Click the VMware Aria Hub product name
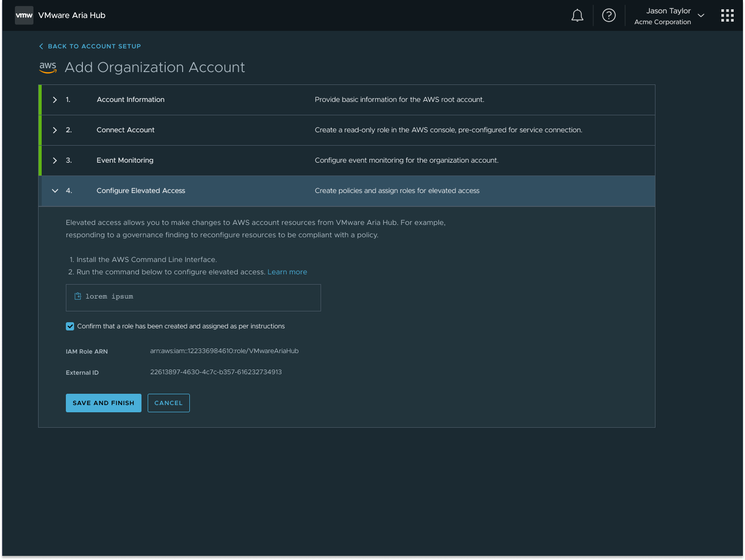The height and width of the screenshot is (560, 745). click(72, 15)
